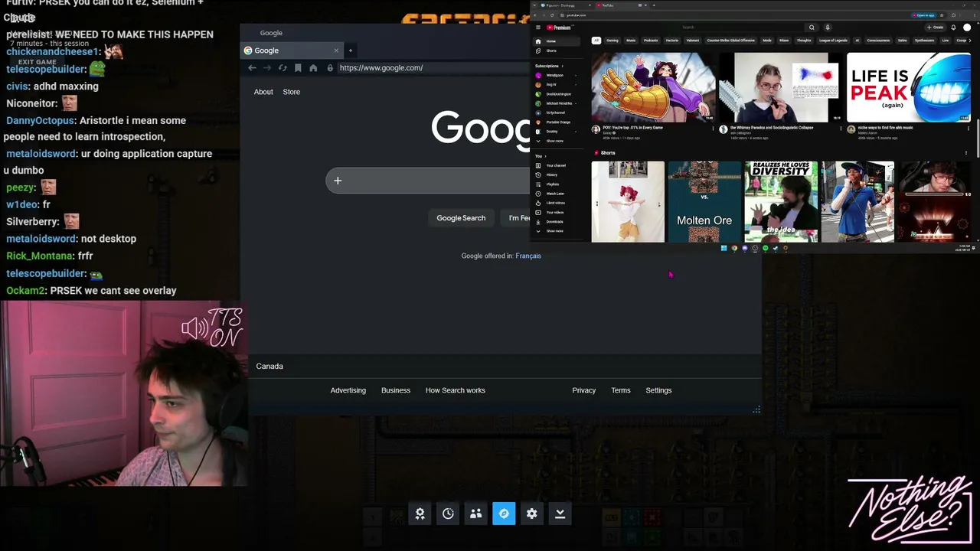Click the YouTube search field
Screen dimensions: 980x551
point(741,28)
